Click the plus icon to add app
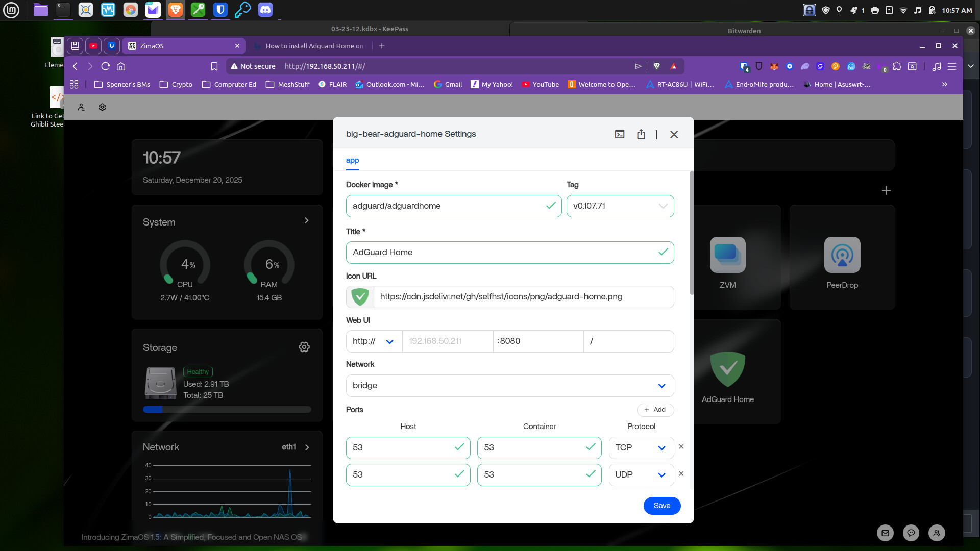The height and width of the screenshot is (551, 980). pos(886,190)
